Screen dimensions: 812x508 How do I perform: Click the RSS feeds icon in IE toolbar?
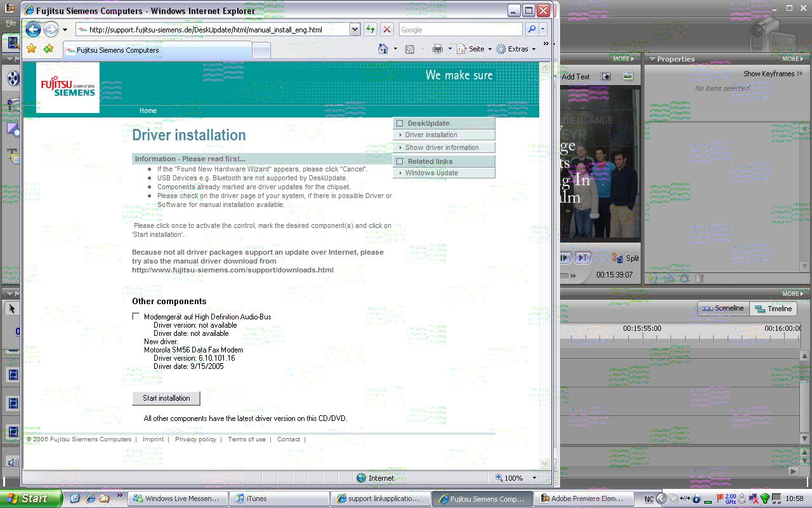(410, 49)
